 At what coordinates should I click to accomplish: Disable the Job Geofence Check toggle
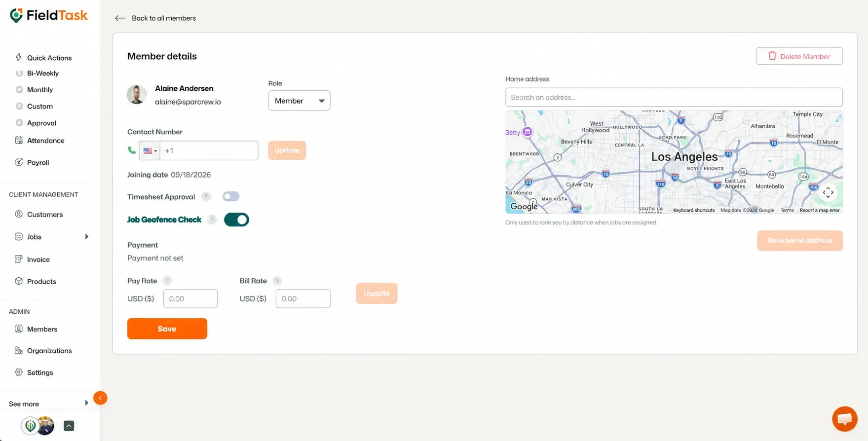click(236, 220)
